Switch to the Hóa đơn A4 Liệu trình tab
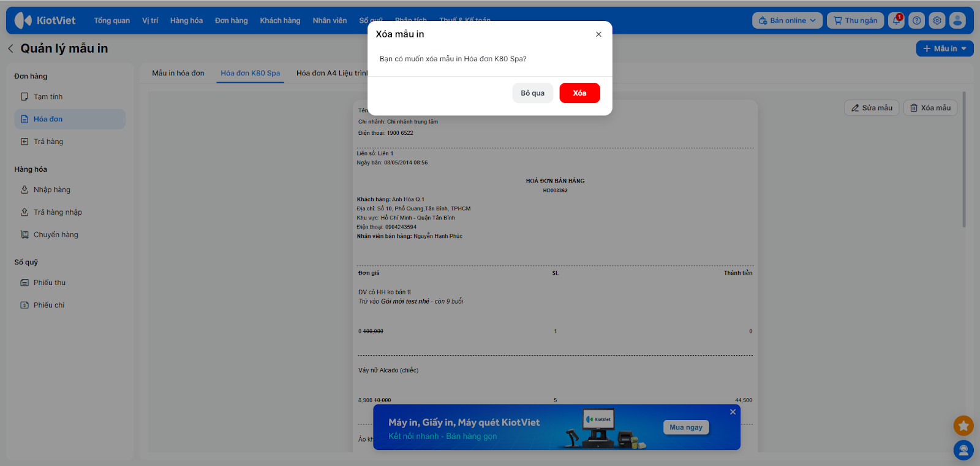Viewport: 980px width, 466px height. point(332,73)
